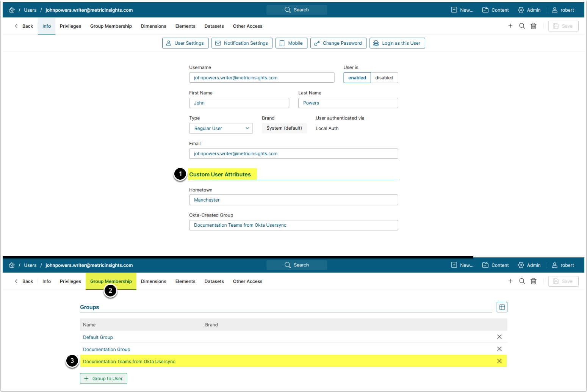The image size is (587, 392).
Task: Set user status to disabled
Action: (384, 78)
